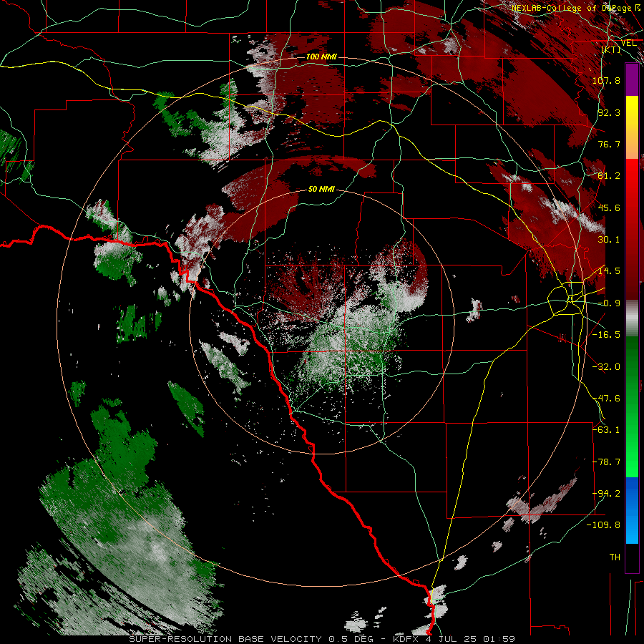Viewport: 644px width, 644px height.
Task: Select the -94.2 scale value
Action: [606, 494]
